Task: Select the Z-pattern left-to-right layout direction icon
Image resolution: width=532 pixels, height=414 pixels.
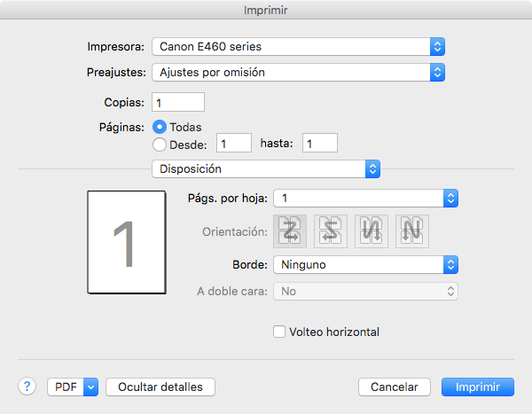Action: [x=292, y=231]
